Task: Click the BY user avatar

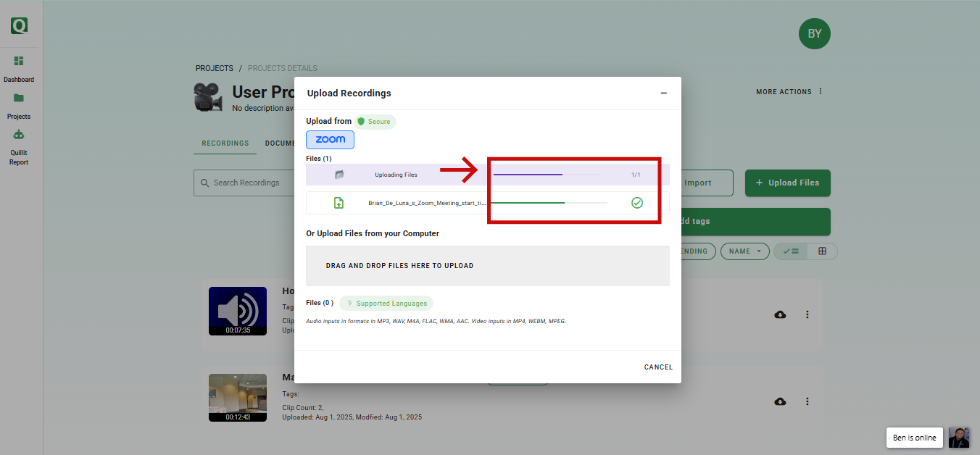Action: 814,33
